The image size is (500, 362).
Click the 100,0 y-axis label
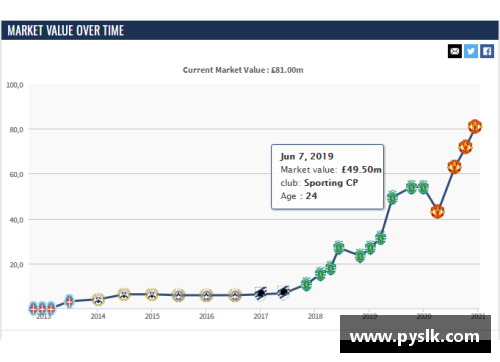click(x=15, y=85)
